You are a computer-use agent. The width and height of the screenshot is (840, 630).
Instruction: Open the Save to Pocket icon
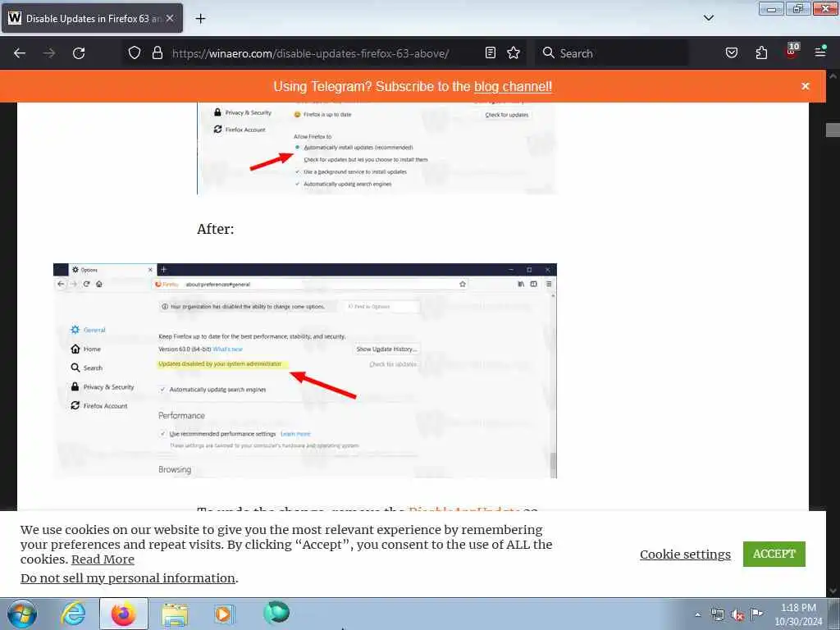(x=732, y=52)
